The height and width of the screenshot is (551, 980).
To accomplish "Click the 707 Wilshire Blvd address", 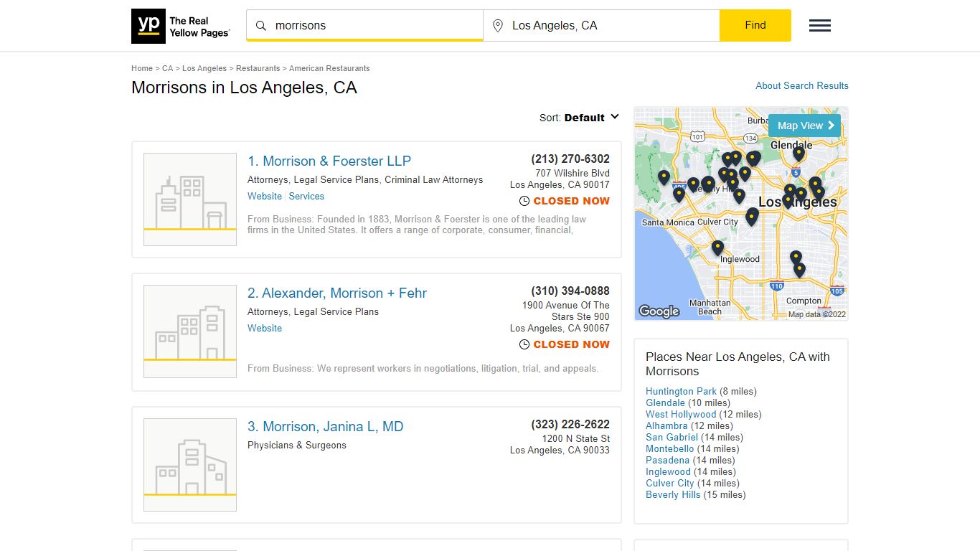I will point(573,174).
